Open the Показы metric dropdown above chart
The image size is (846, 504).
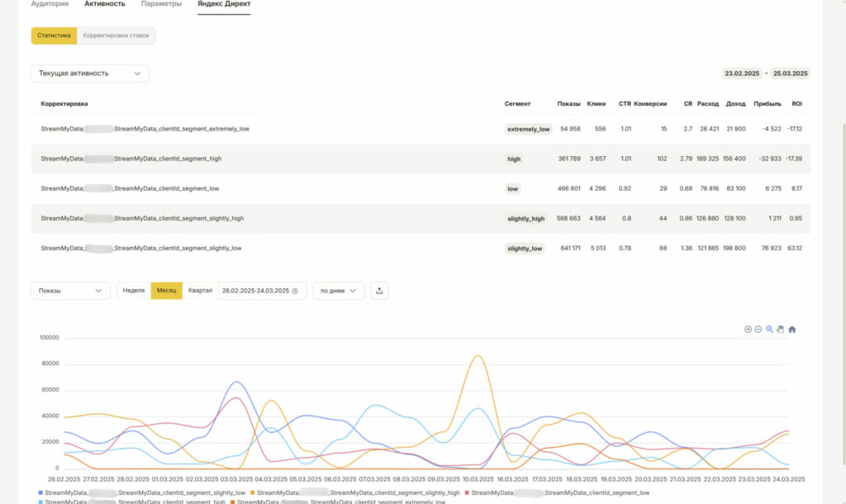click(x=71, y=291)
